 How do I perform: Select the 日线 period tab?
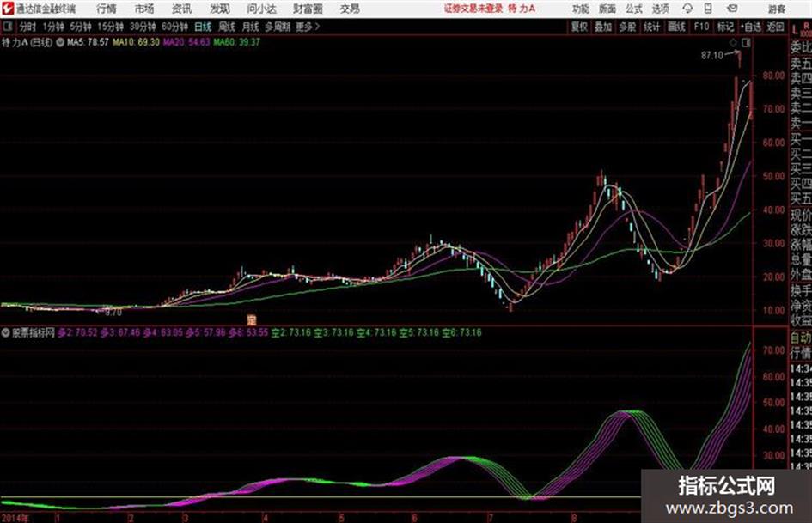pos(203,27)
